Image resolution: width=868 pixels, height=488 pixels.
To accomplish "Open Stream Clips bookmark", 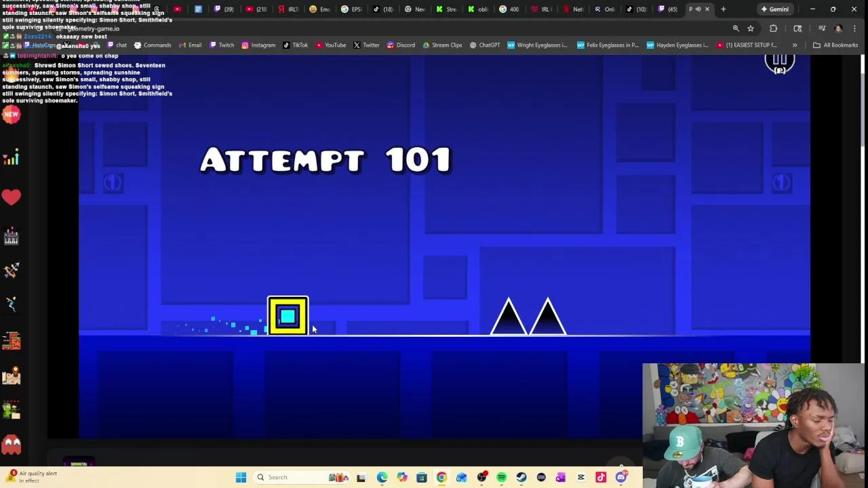I will [x=442, y=45].
